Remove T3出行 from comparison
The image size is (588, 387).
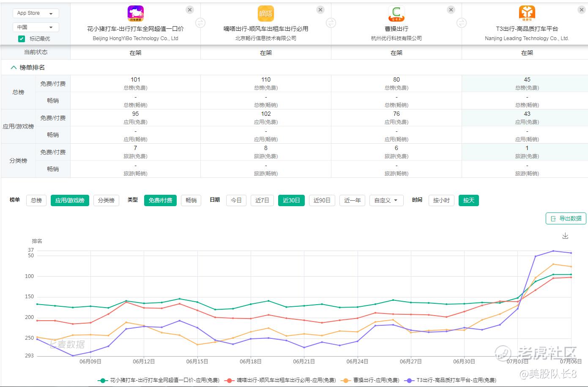click(582, 10)
